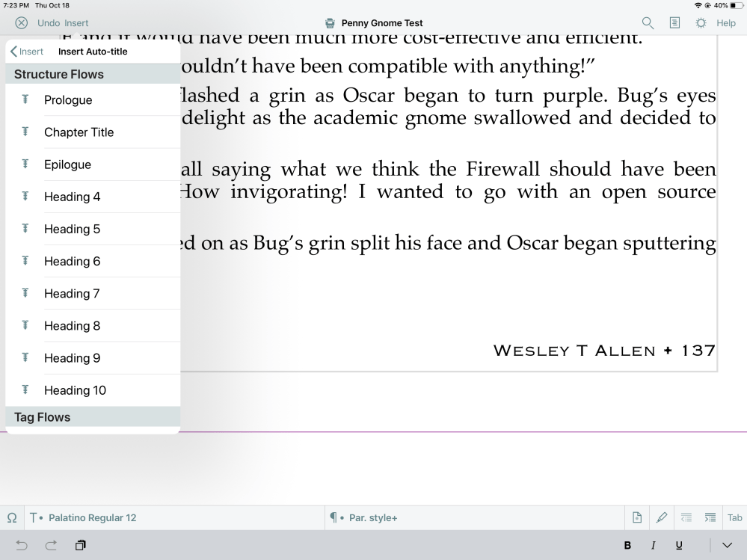This screenshot has height=560, width=747.
Task: Open the document outline panel
Action: click(x=674, y=22)
